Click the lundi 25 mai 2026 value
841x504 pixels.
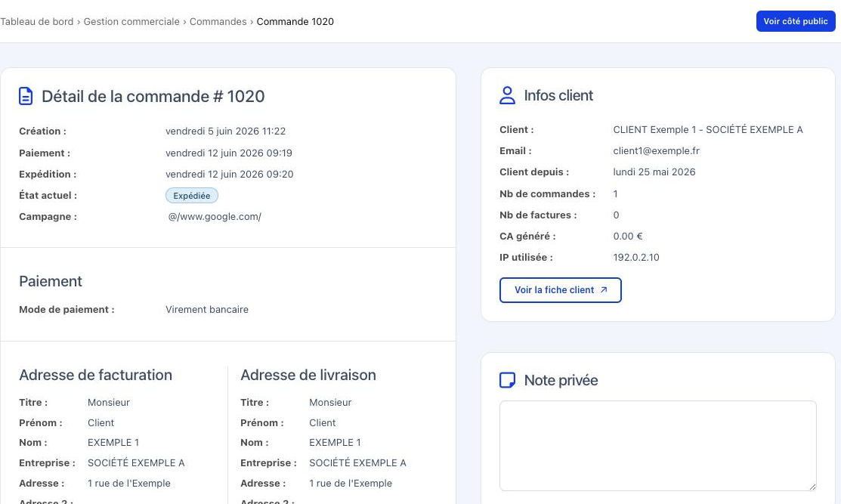coord(654,172)
